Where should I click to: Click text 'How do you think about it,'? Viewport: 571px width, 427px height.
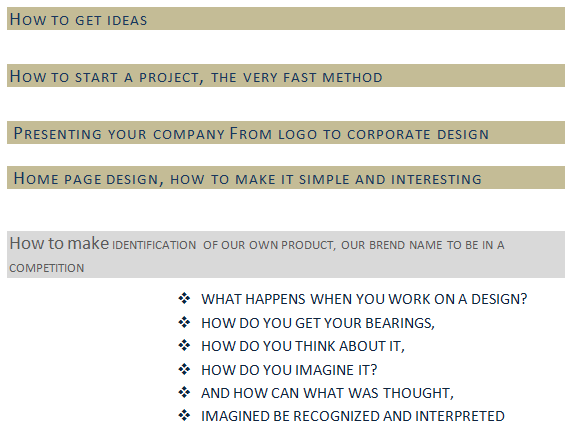[x=303, y=346]
